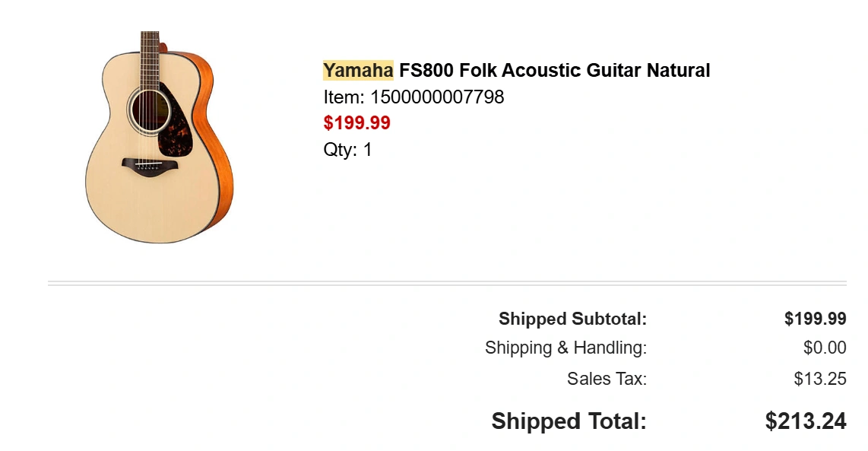Viewport: 868px width, 451px height.
Task: Click the word Natural in the product title
Action: [678, 71]
